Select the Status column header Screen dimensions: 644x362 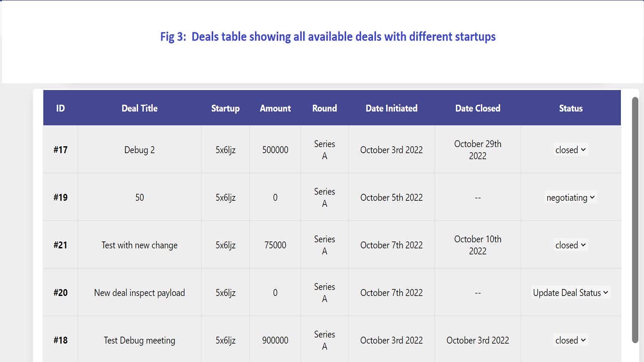570,108
